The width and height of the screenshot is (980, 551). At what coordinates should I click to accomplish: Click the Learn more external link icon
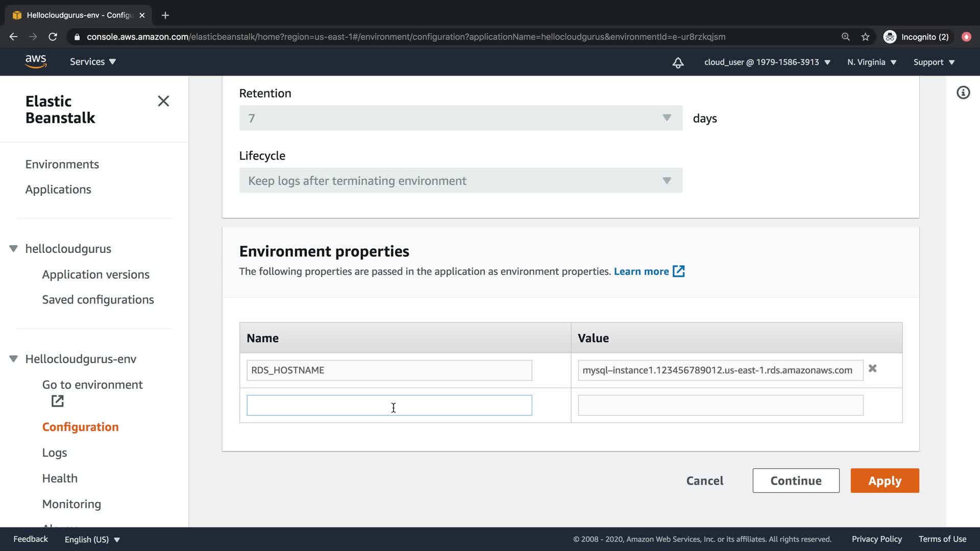coord(678,271)
